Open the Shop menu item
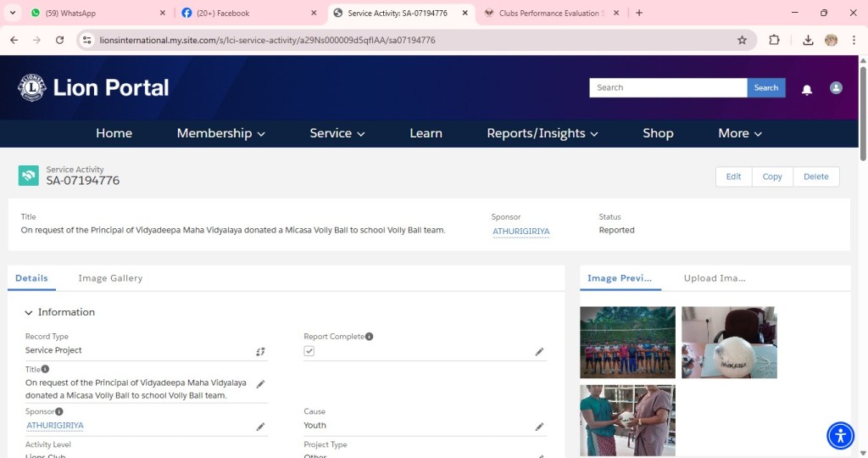 tap(658, 133)
